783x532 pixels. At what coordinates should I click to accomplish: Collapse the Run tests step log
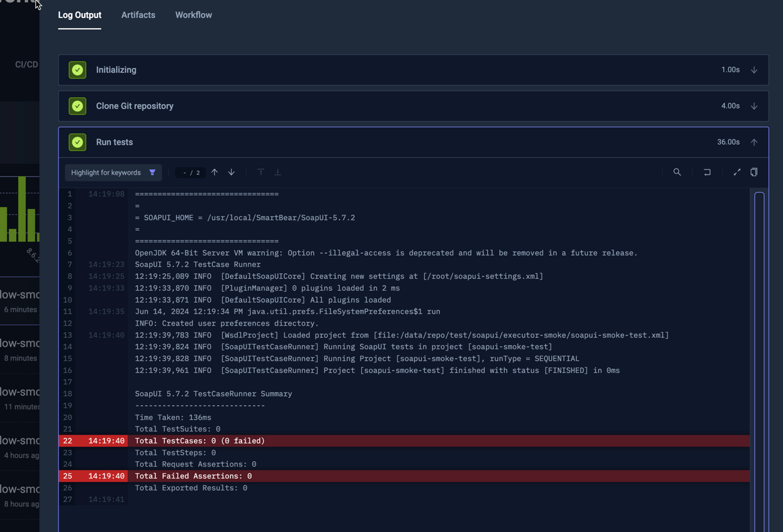tap(754, 142)
